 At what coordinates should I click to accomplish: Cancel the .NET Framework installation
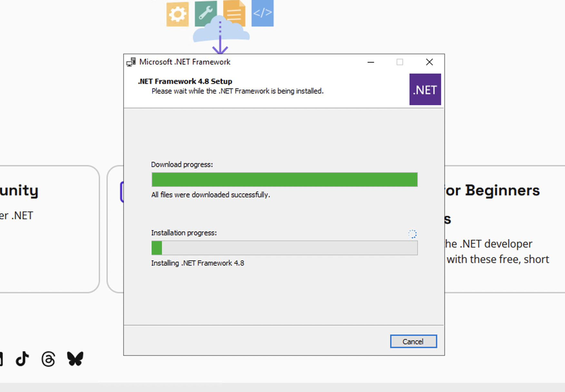(413, 341)
